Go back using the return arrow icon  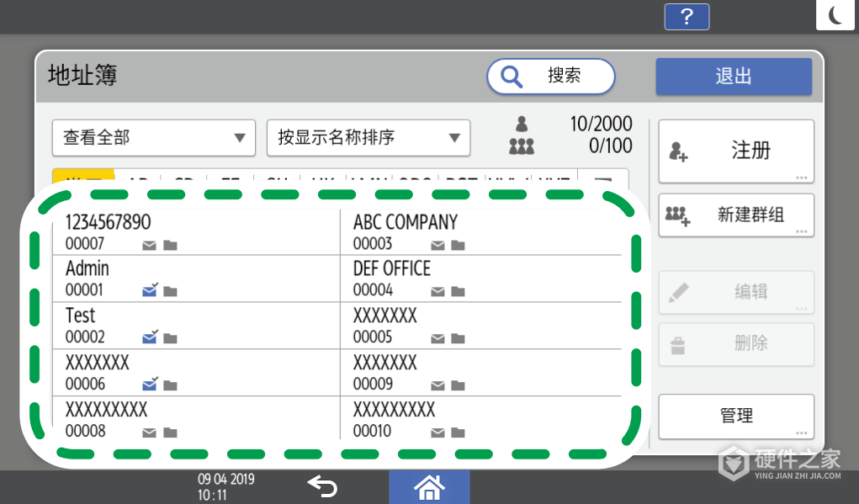pyautogui.click(x=322, y=486)
